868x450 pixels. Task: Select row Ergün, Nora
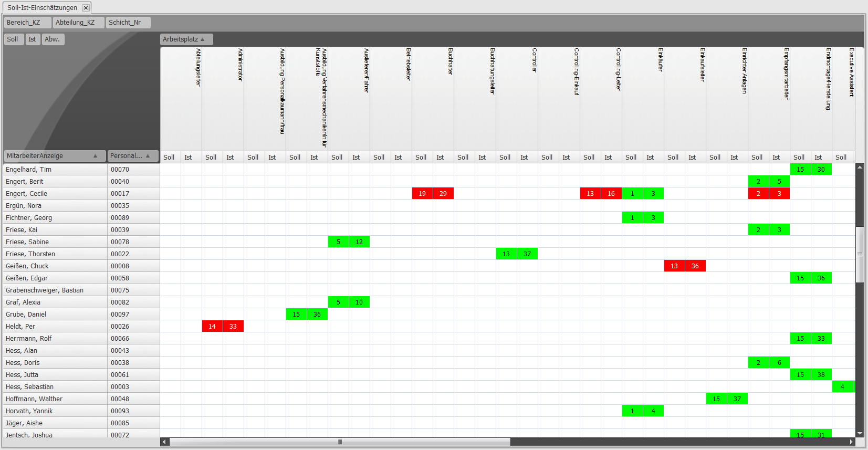(55, 206)
